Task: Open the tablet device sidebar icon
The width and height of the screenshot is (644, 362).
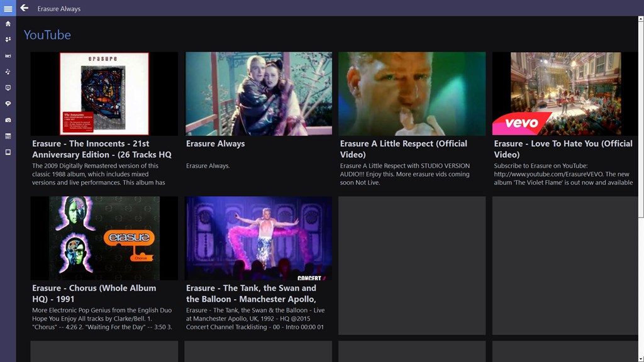Action: coord(8,152)
